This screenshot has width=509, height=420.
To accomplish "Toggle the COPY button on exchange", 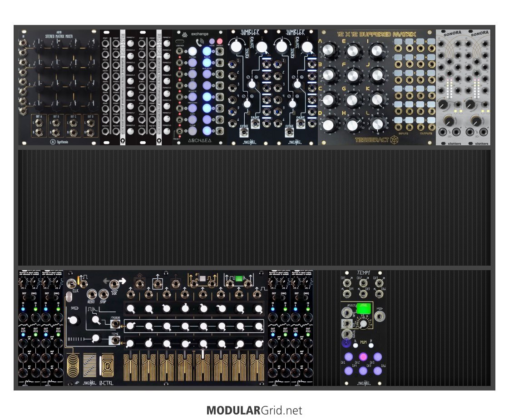I will (193, 108).
